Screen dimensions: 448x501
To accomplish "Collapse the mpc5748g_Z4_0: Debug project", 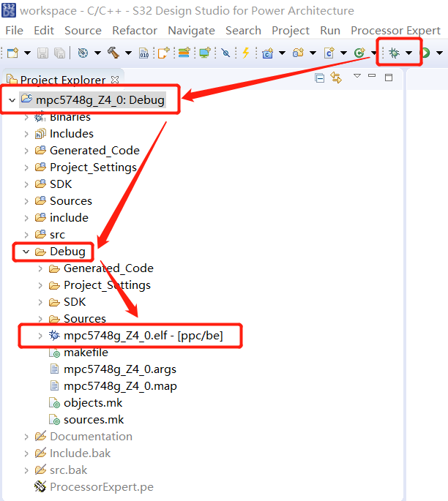I will pos(12,100).
